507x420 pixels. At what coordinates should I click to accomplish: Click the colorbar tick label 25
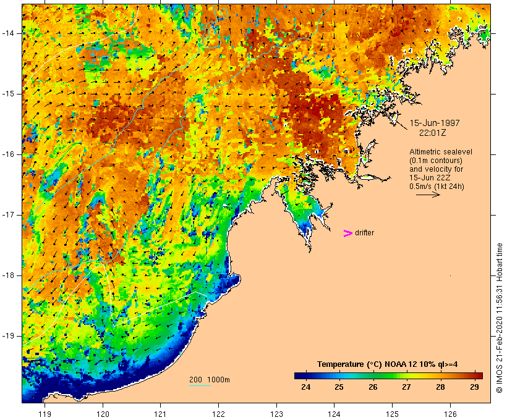click(339, 387)
